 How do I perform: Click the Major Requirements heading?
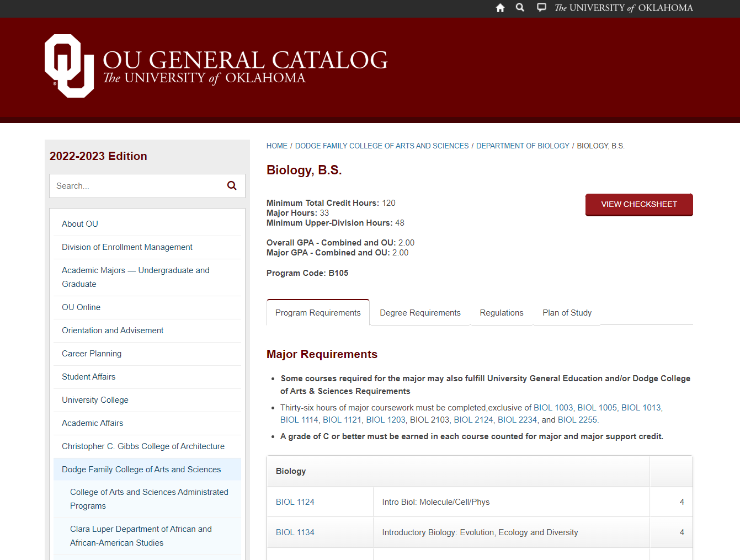tap(322, 354)
